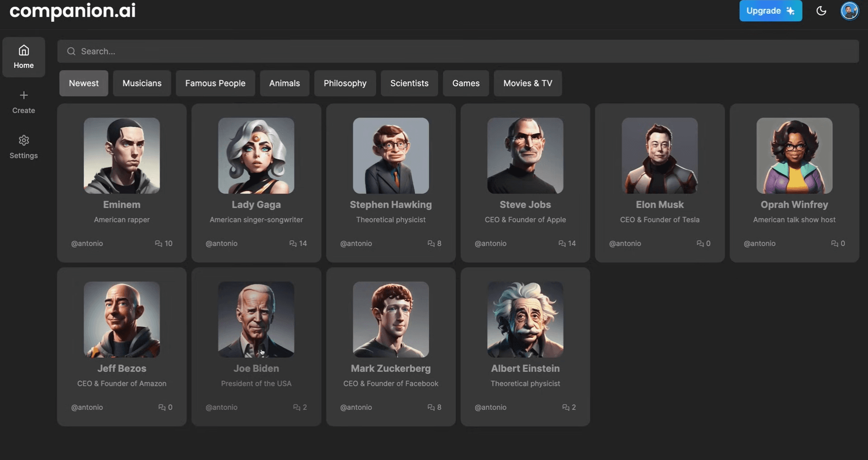
Task: Click Elon Musk's message count icon
Action: (x=700, y=243)
